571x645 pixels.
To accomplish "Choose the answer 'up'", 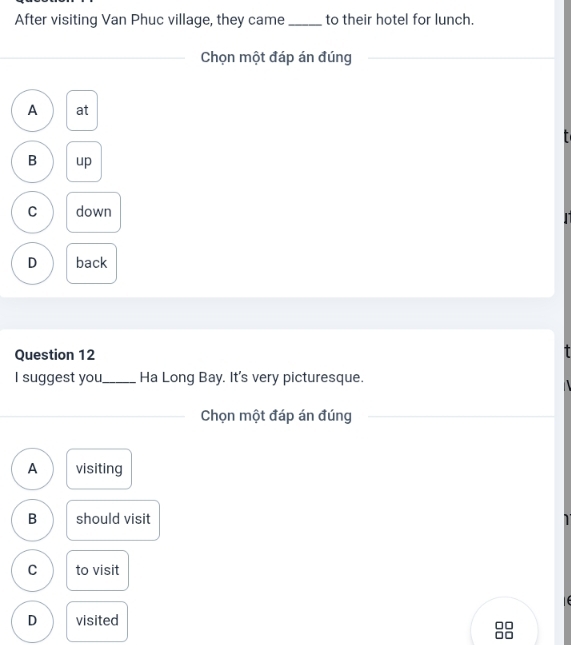I will [84, 161].
